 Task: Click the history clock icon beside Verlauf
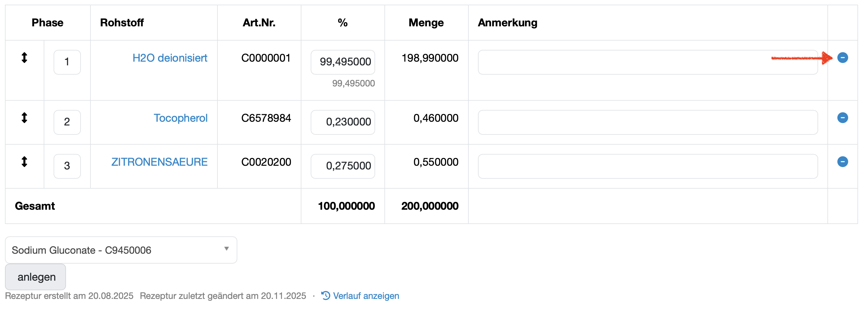click(x=326, y=296)
